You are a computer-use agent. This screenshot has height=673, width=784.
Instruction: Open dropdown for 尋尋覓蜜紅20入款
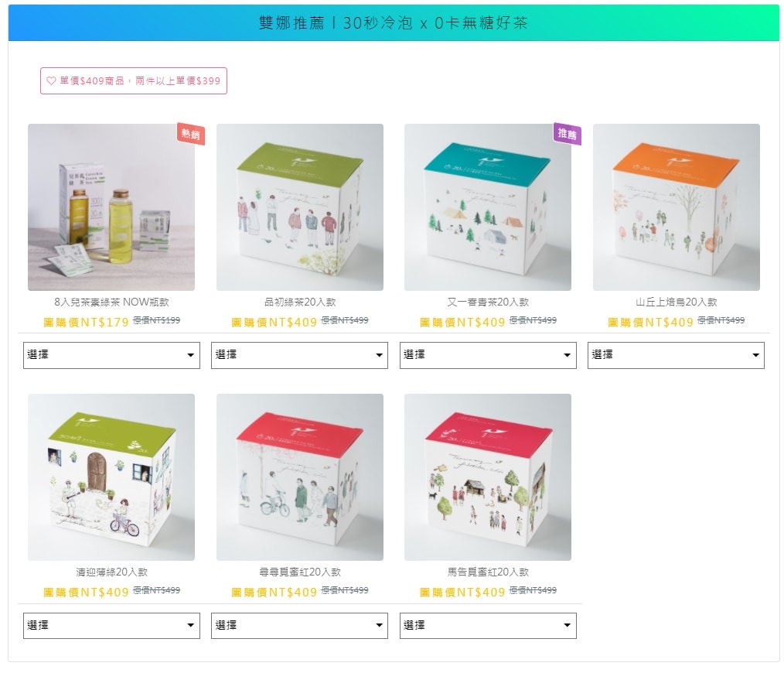click(x=299, y=626)
